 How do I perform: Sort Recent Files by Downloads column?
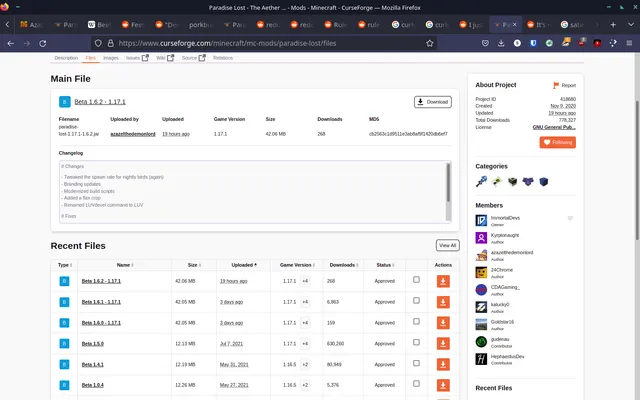344,265
